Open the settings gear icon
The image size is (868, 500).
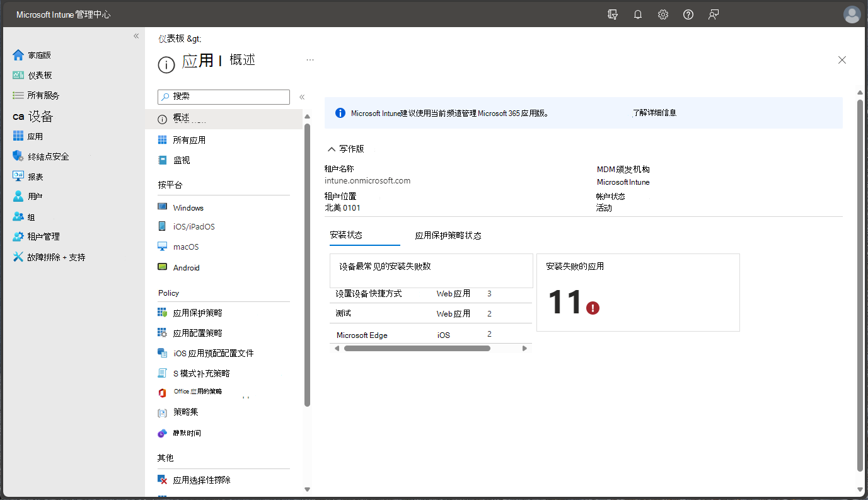(663, 15)
